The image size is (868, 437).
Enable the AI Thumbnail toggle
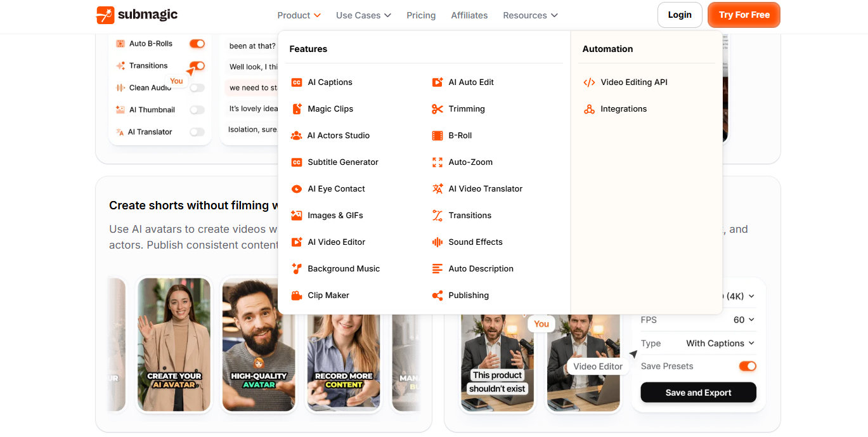(197, 110)
